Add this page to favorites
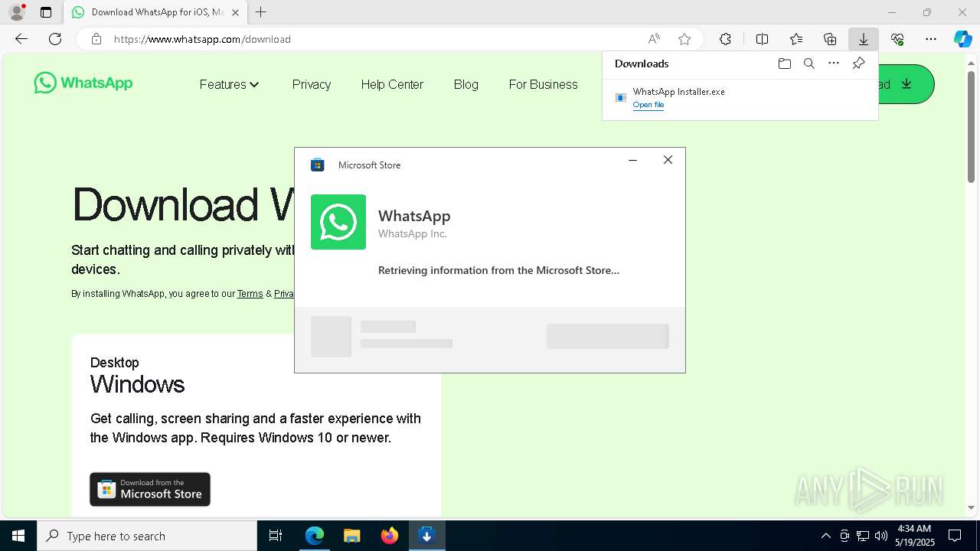Image resolution: width=980 pixels, height=551 pixels. 684,39
